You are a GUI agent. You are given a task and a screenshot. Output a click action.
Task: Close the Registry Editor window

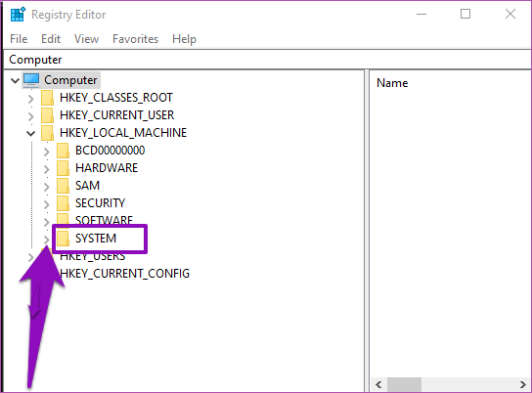[x=510, y=15]
